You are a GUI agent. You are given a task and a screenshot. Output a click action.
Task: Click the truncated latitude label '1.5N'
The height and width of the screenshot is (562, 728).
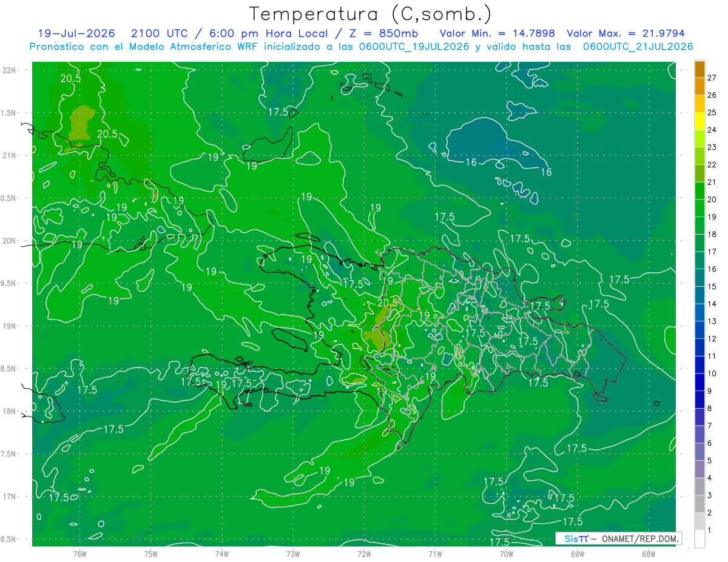[9, 113]
